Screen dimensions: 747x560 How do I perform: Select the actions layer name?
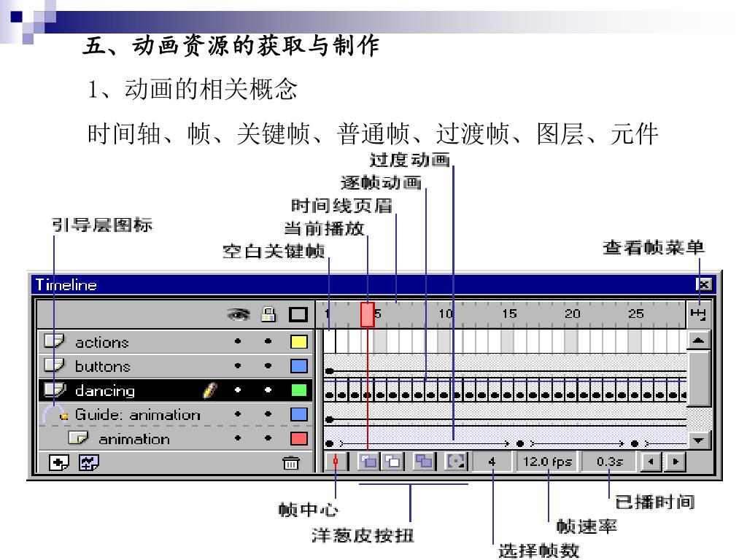click(102, 343)
